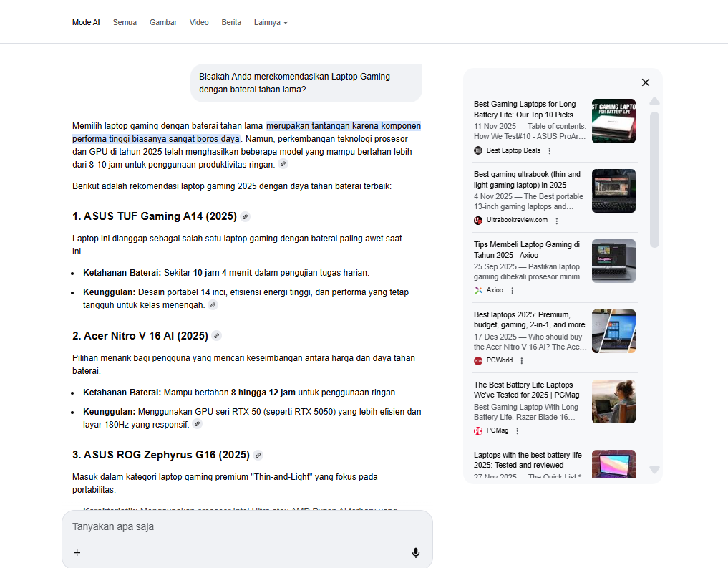Viewport: 728px width, 568px height.
Task: Open Tips Membeli Laptop Gaming Axioo link
Action: point(527,249)
